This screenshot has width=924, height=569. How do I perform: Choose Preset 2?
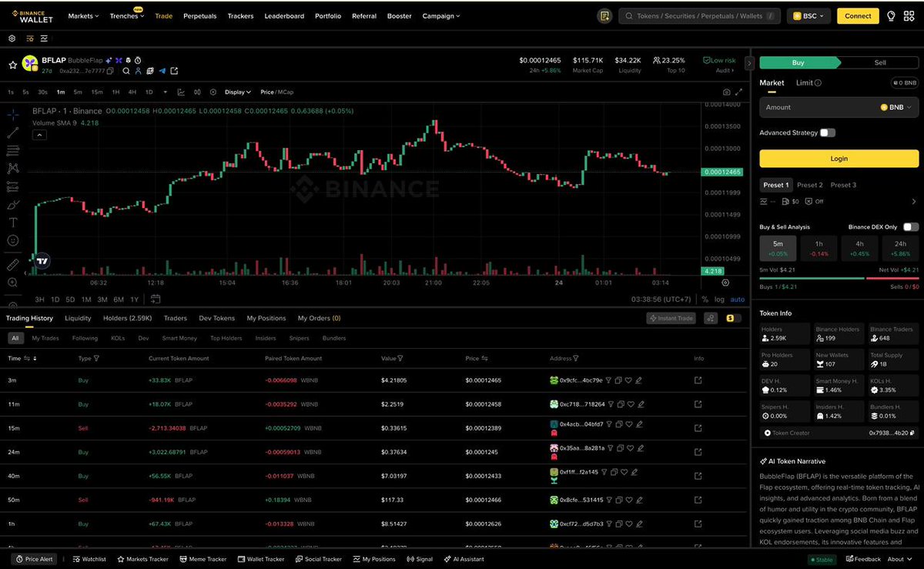coord(810,185)
